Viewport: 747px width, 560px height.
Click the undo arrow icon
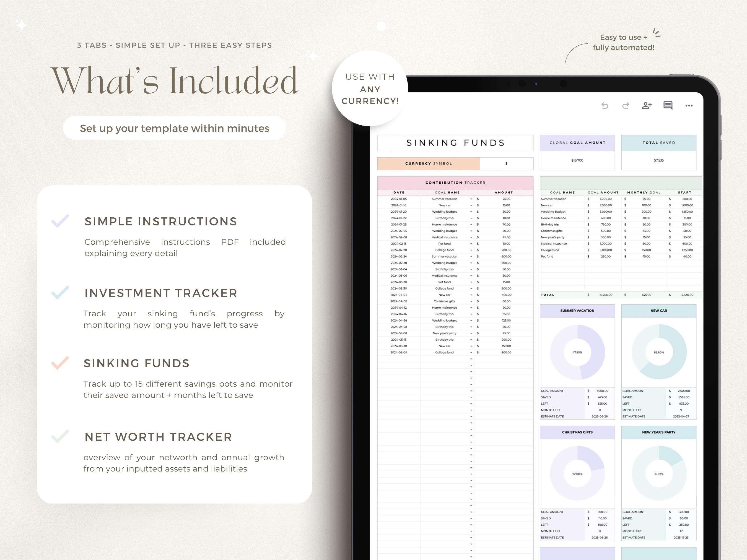pos(605,106)
